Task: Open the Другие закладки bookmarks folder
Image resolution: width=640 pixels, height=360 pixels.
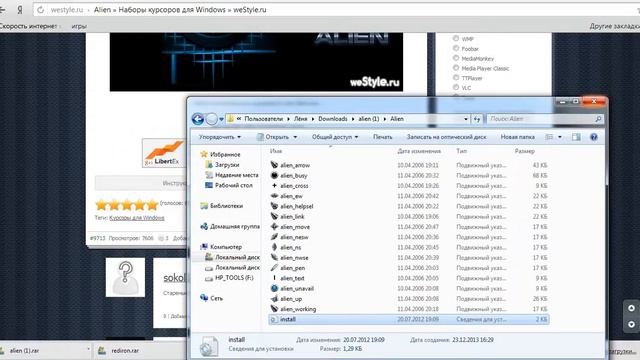Action: click(615, 26)
